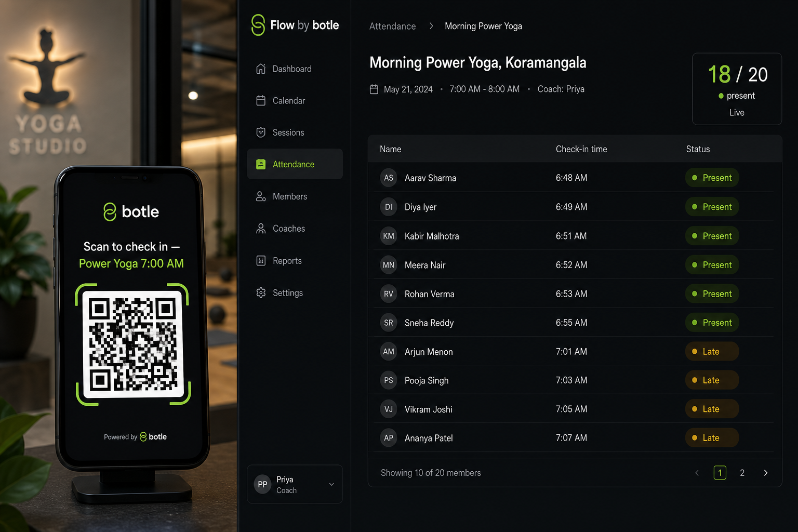Click the QR code on the phone
The height and width of the screenshot is (532, 798).
[x=133, y=344]
